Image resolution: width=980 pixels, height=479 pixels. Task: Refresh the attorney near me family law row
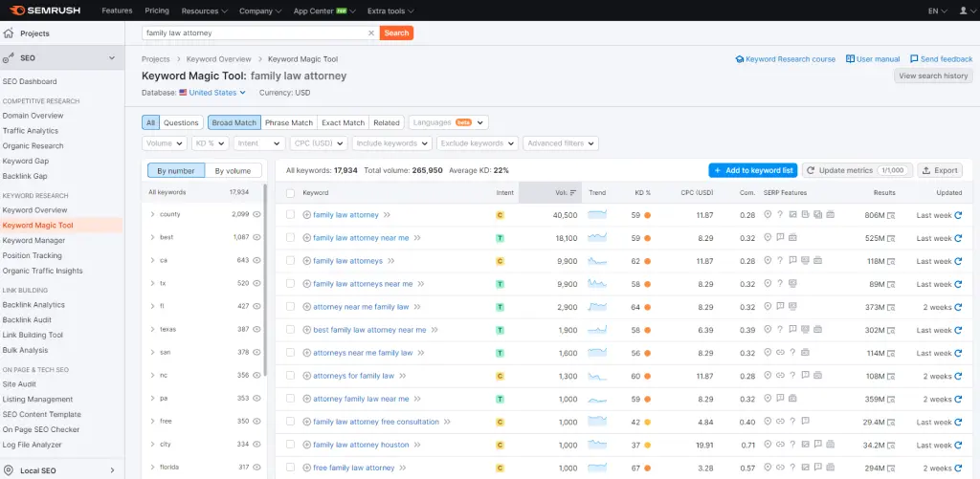[x=957, y=307]
